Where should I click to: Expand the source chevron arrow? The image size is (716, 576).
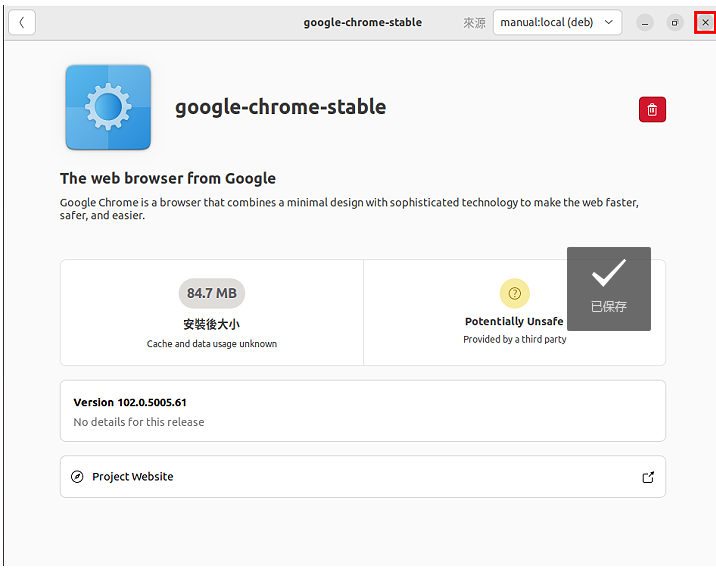(x=609, y=22)
